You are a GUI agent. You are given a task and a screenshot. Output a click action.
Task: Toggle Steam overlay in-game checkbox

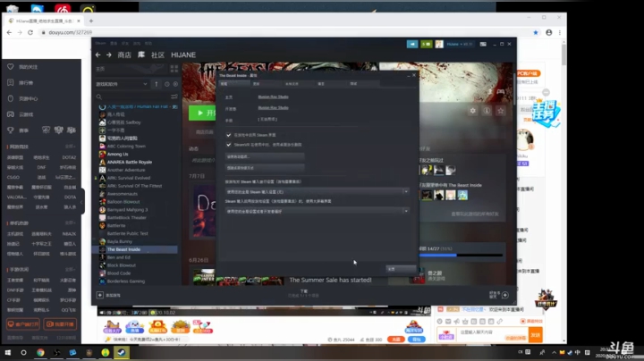(x=228, y=135)
